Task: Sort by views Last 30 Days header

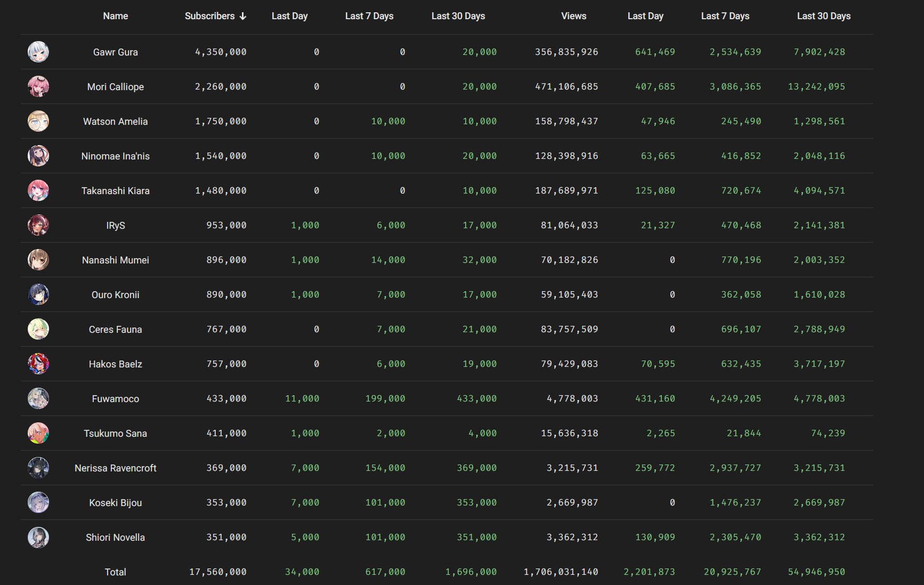Action: pyautogui.click(x=824, y=16)
